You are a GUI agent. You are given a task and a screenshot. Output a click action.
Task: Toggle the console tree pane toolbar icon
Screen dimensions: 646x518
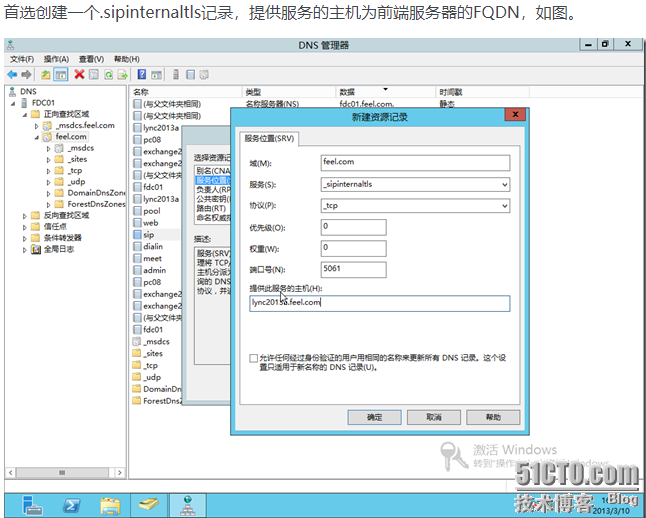coord(61,75)
